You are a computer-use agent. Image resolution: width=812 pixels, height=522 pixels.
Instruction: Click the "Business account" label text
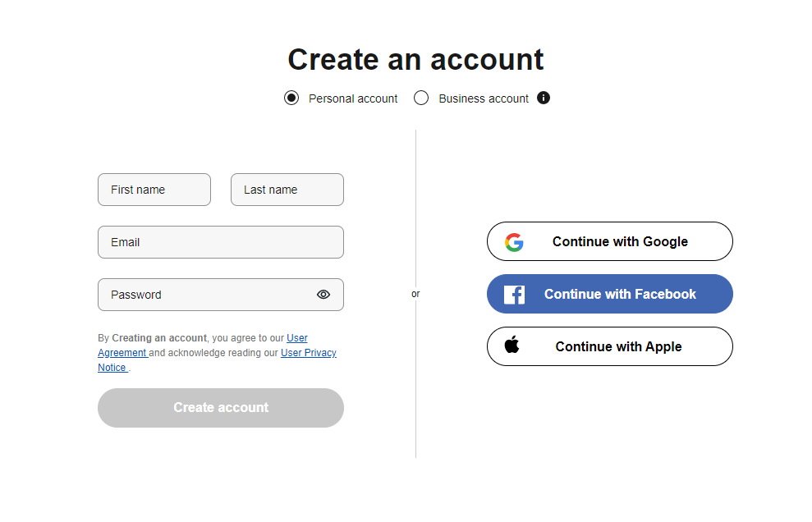[484, 98]
